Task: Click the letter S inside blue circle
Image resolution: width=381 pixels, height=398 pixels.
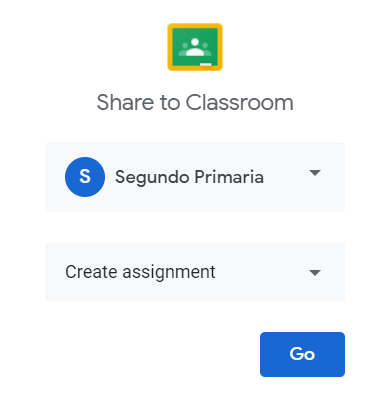Action: (x=85, y=176)
